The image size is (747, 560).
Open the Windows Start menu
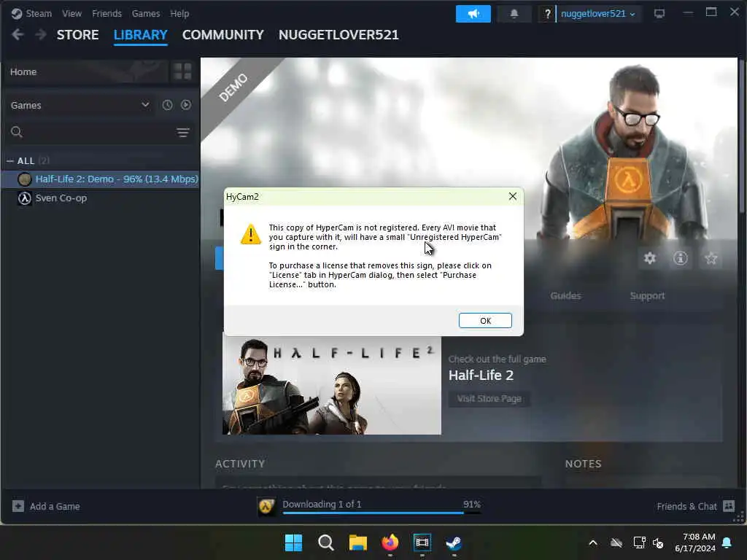293,542
